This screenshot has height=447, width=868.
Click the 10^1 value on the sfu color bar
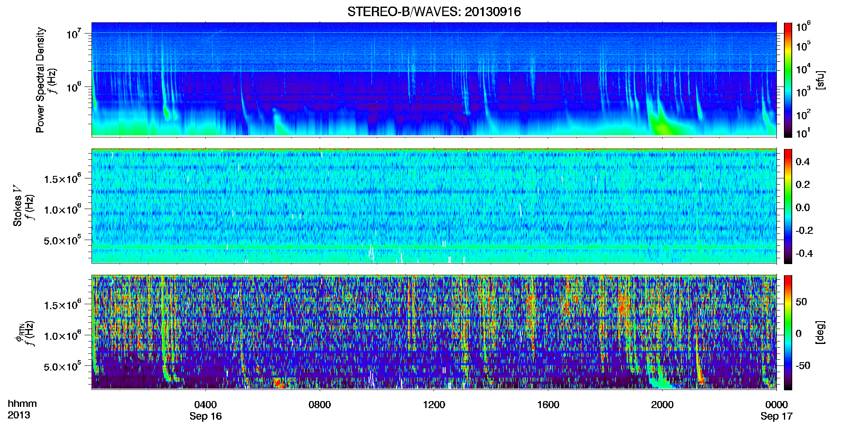pyautogui.click(x=803, y=133)
